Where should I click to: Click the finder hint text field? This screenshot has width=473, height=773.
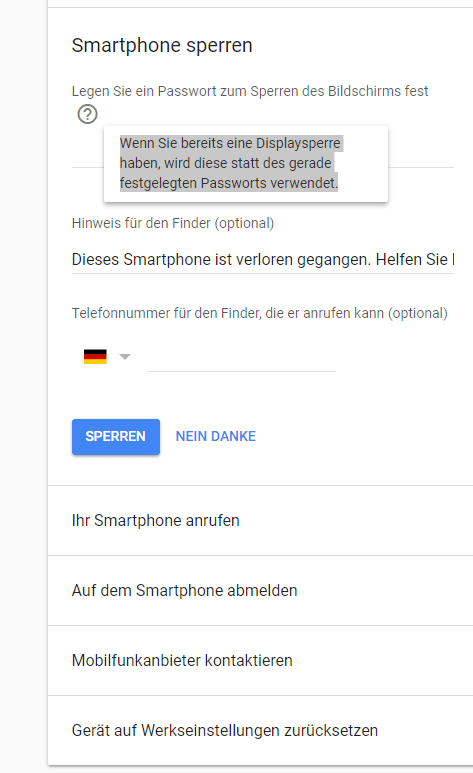pos(262,259)
